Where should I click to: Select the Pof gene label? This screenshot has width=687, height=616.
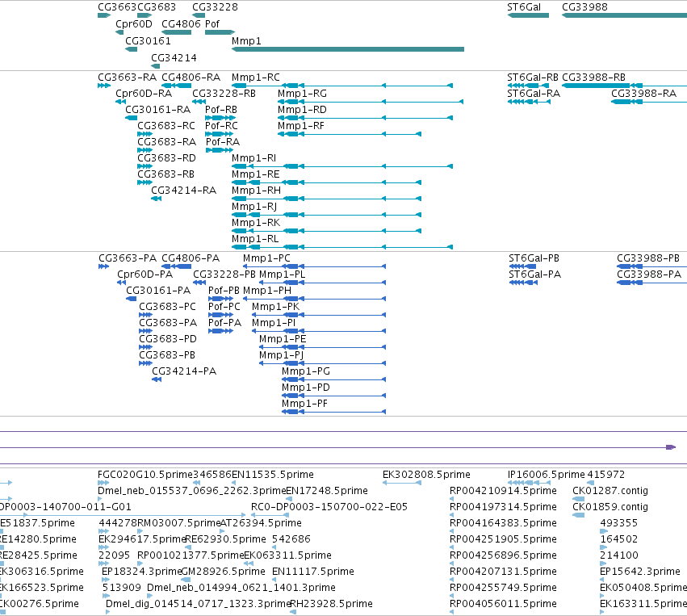coord(212,23)
